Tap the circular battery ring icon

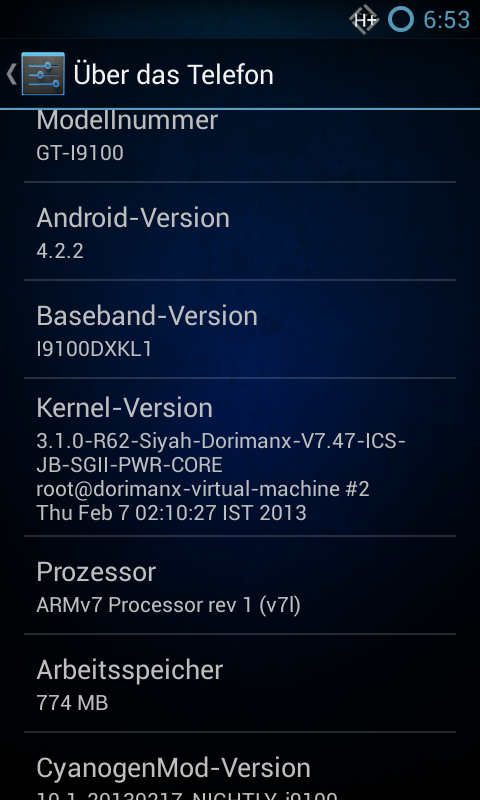pyautogui.click(x=401, y=20)
